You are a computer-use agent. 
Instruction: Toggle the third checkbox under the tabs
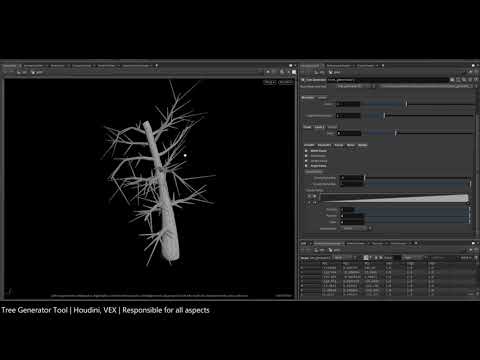point(306,161)
